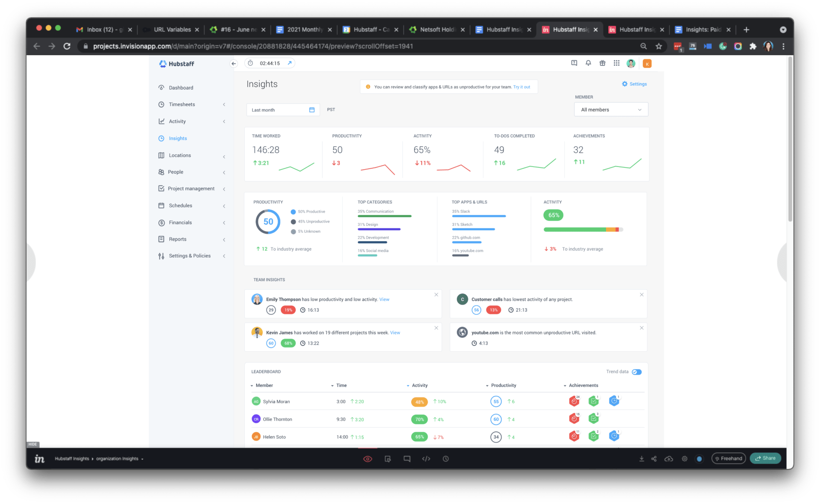This screenshot has width=820, height=504.
Task: Dismiss the Emily Thompson team insight
Action: pyautogui.click(x=436, y=294)
